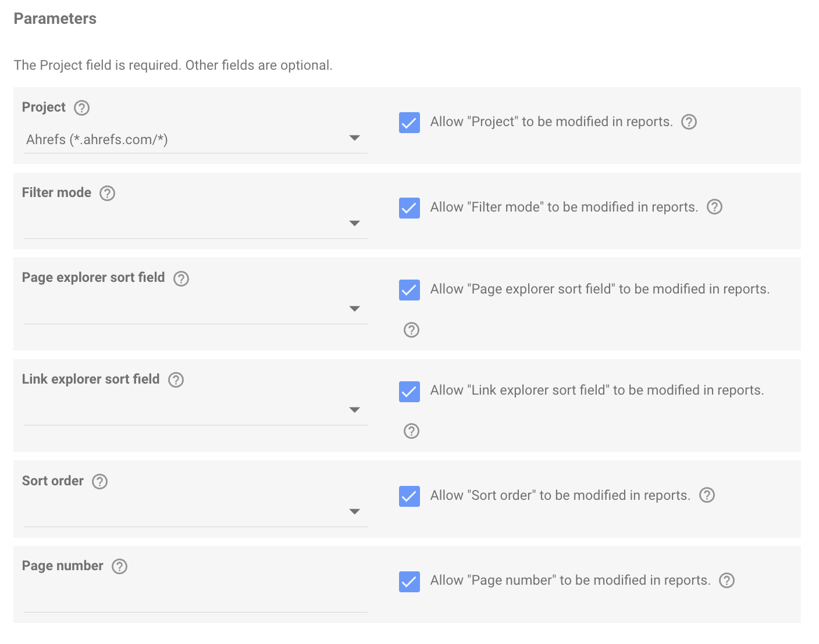Expand the Filter mode dropdown

coord(195,224)
